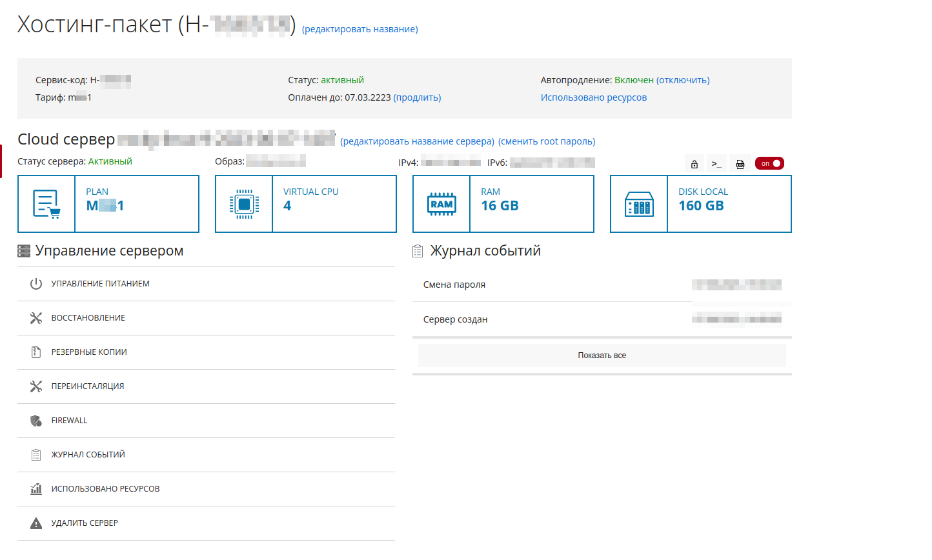Open the Использовано ресурсов link in info panel
This screenshot has width=932, height=560.
click(x=594, y=97)
